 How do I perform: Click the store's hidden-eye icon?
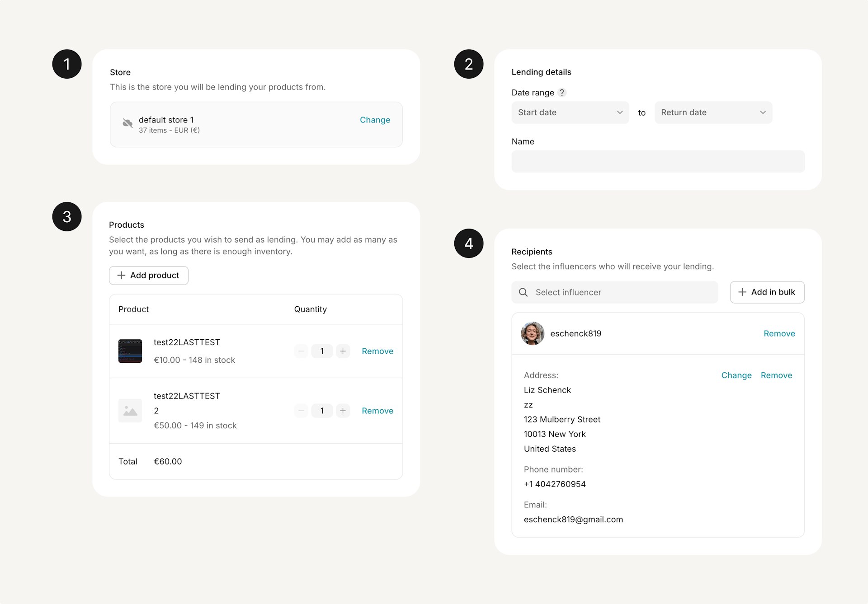[x=127, y=123]
